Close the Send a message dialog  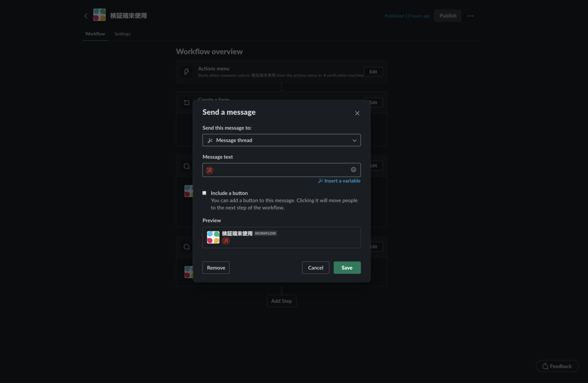(x=357, y=113)
